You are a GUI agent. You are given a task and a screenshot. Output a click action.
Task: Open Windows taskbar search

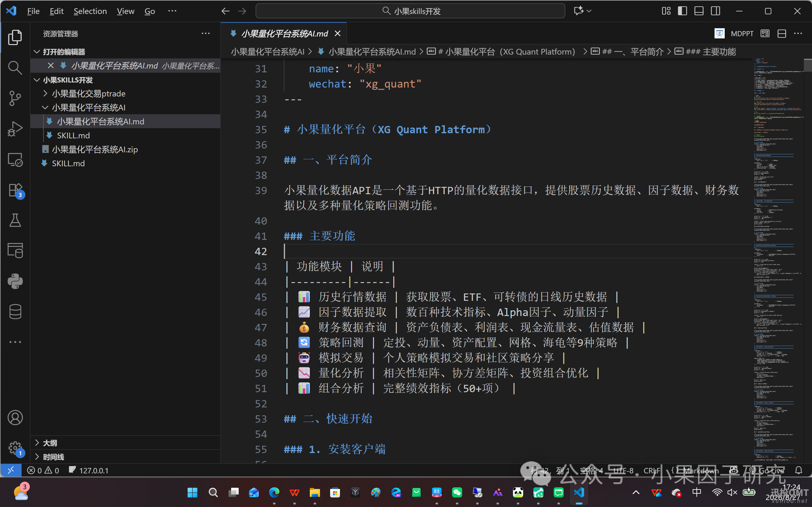click(x=213, y=492)
